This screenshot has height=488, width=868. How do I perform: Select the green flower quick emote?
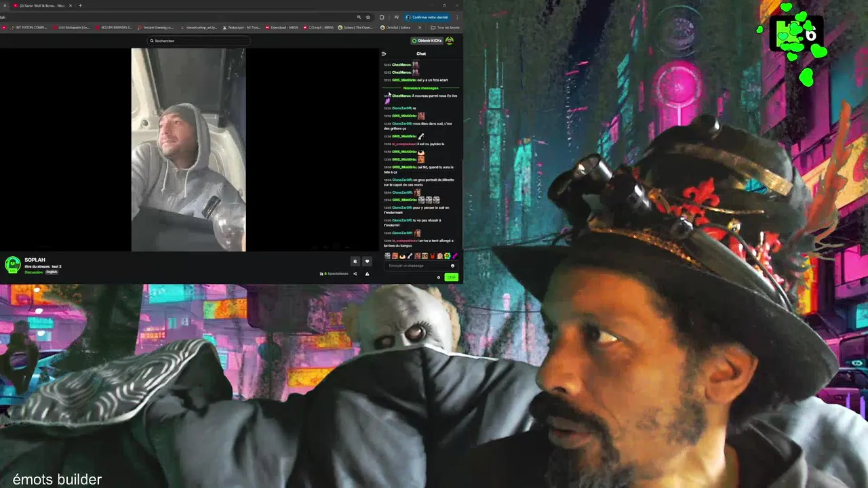[447, 256]
